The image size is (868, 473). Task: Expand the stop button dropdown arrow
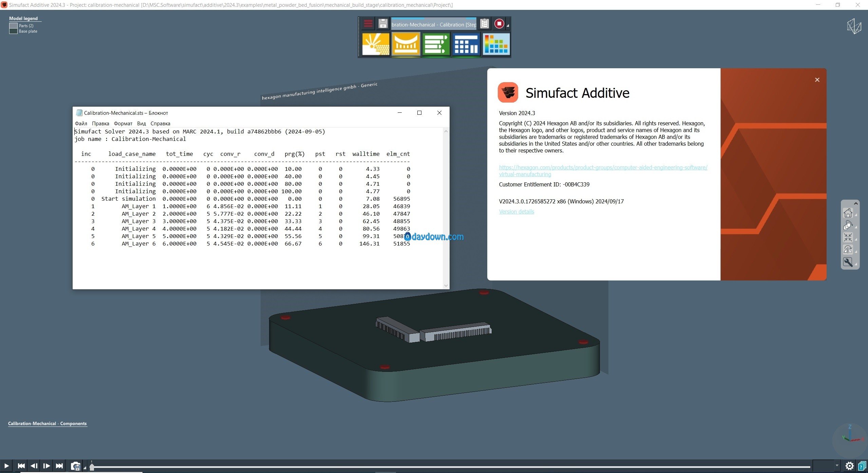tap(508, 26)
